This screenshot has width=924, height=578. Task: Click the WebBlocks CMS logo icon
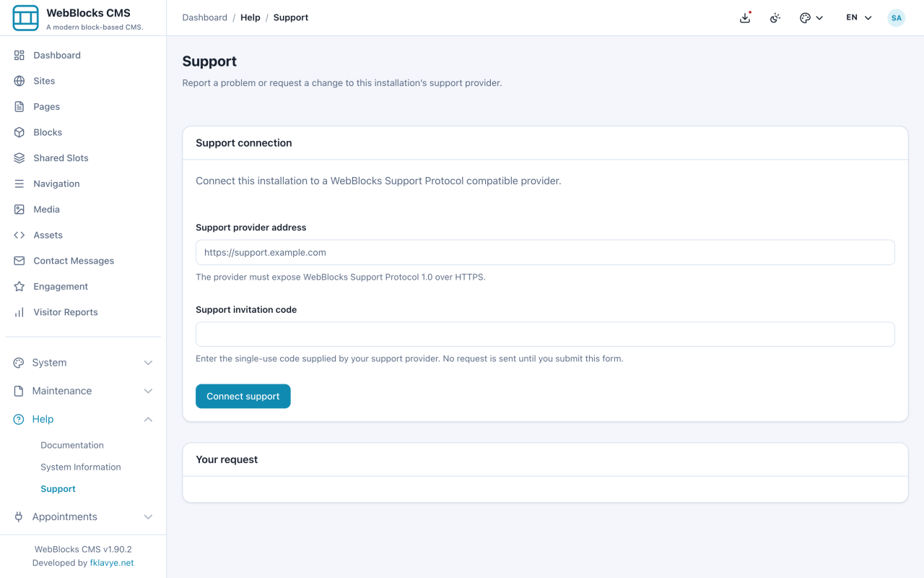[26, 18]
